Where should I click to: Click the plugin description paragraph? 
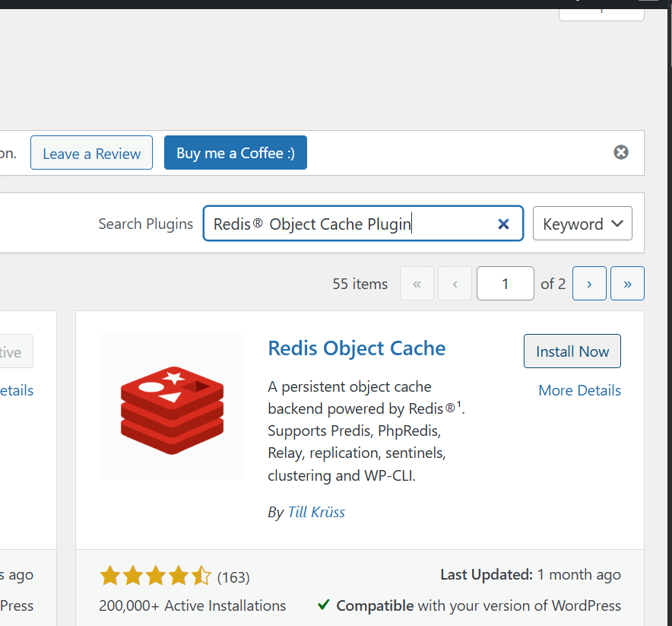[x=366, y=431]
